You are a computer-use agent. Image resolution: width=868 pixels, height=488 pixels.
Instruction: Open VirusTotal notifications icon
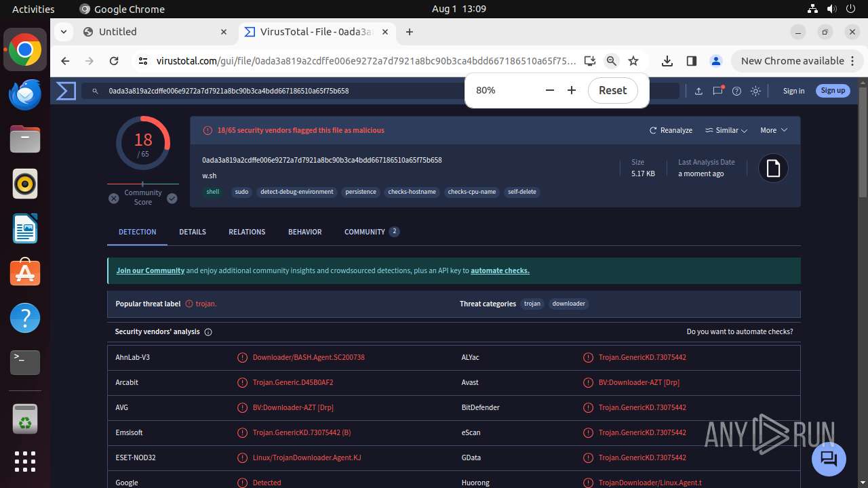[x=717, y=91]
